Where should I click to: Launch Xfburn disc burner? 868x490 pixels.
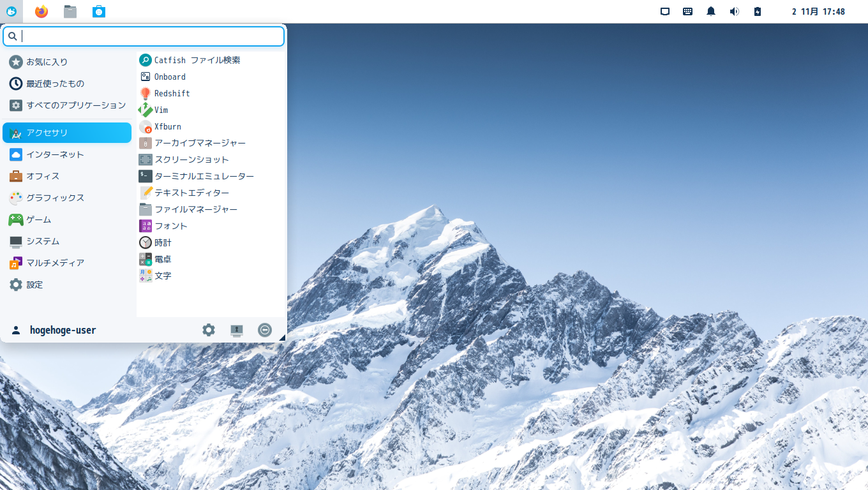211,126
